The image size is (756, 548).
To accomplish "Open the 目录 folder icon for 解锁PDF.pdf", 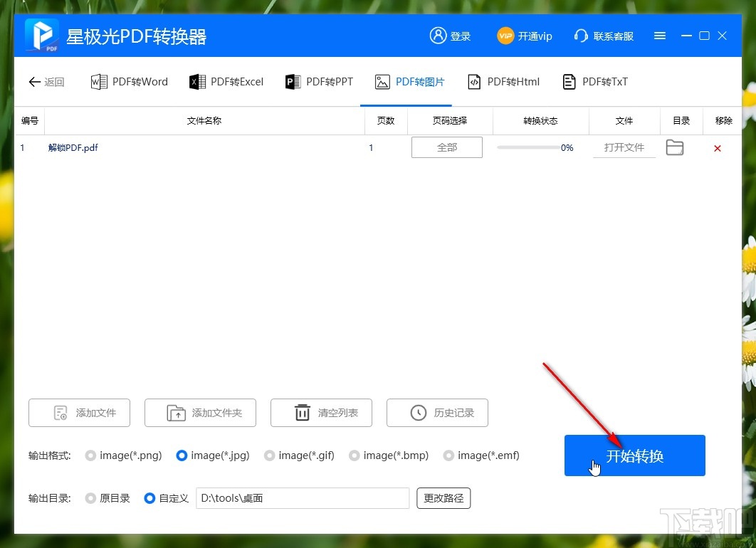I will (674, 147).
